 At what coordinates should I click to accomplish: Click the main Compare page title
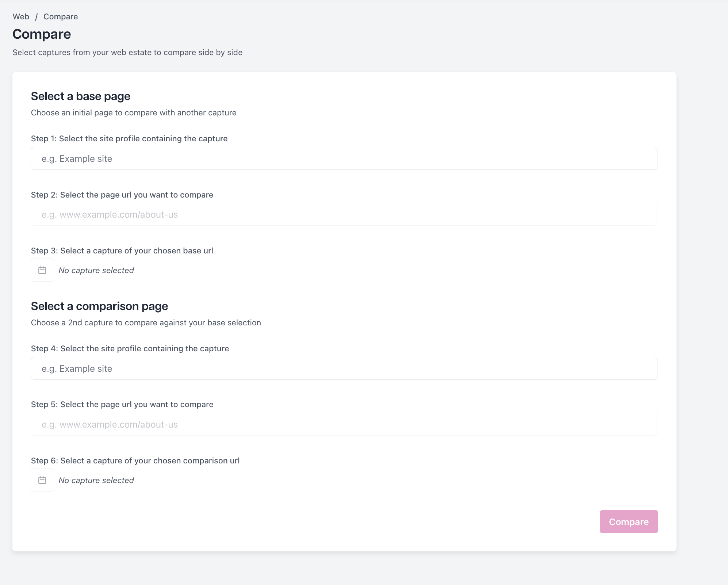(x=42, y=34)
